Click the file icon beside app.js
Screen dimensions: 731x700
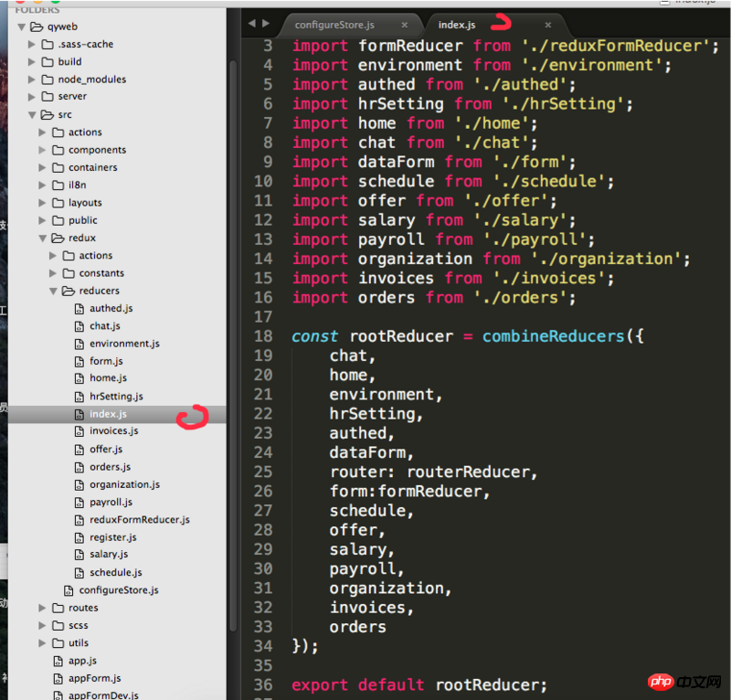tap(58, 661)
